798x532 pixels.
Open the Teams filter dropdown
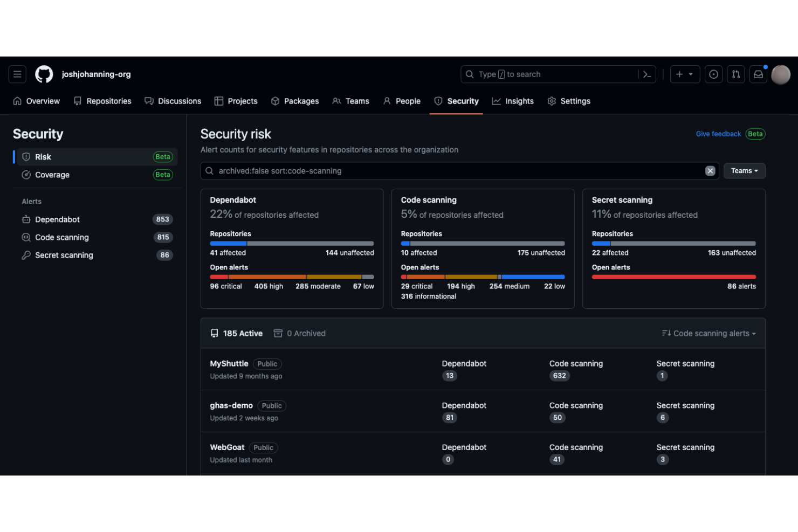coord(744,170)
